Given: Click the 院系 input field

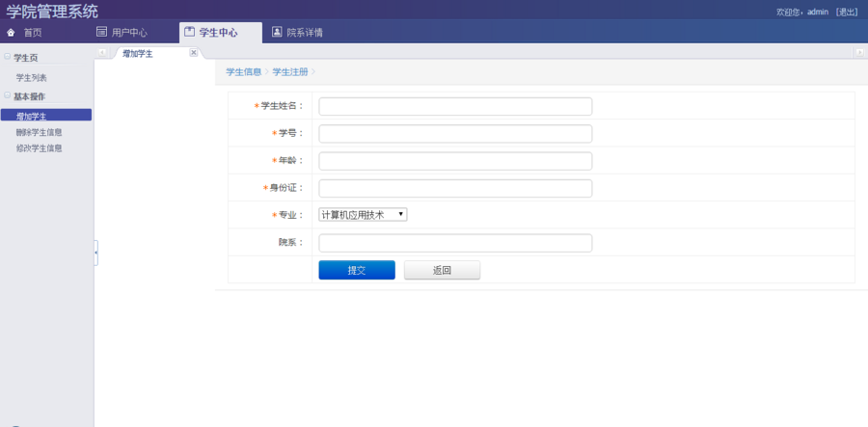Looking at the screenshot, I should (455, 243).
